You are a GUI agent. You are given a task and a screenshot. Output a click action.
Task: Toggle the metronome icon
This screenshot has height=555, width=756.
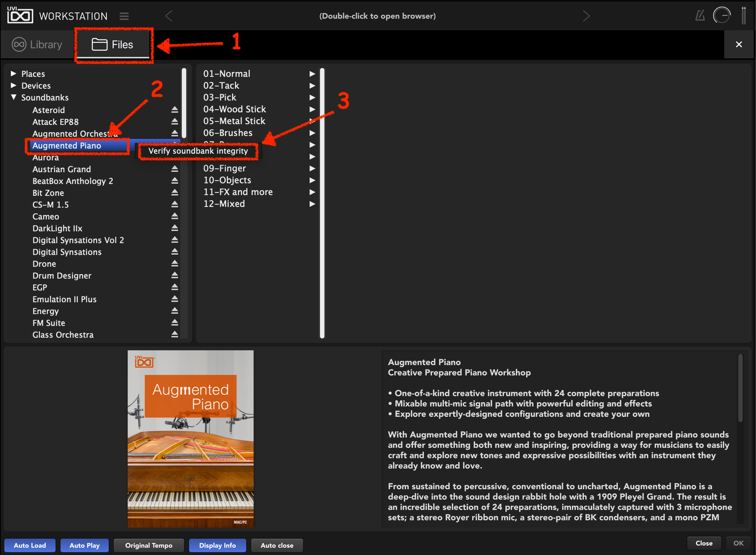[x=700, y=16]
